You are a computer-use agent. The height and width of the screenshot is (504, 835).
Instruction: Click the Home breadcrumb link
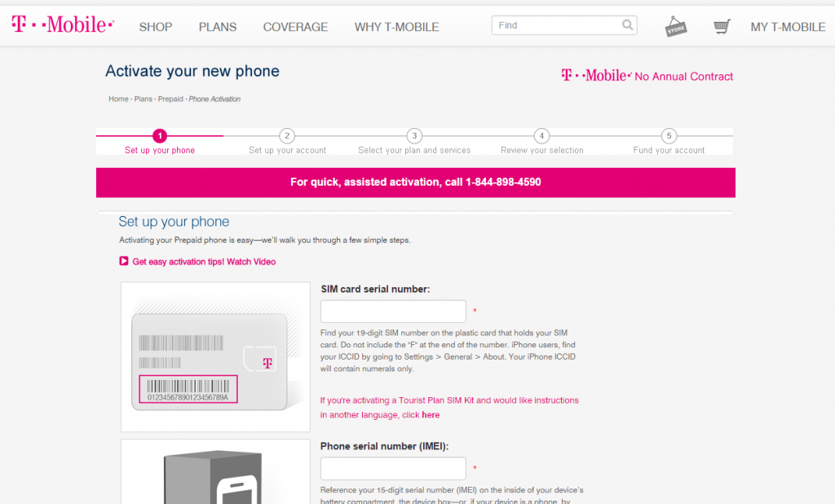click(117, 98)
